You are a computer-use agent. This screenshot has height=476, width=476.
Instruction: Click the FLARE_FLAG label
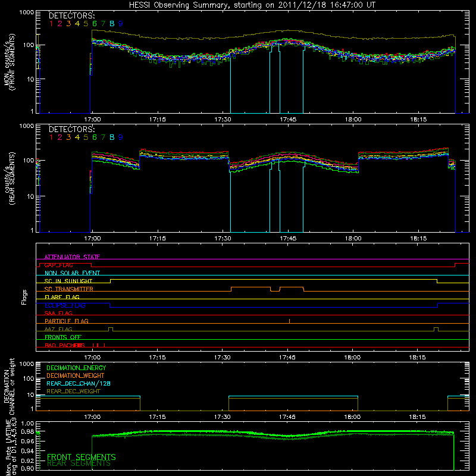62,297
